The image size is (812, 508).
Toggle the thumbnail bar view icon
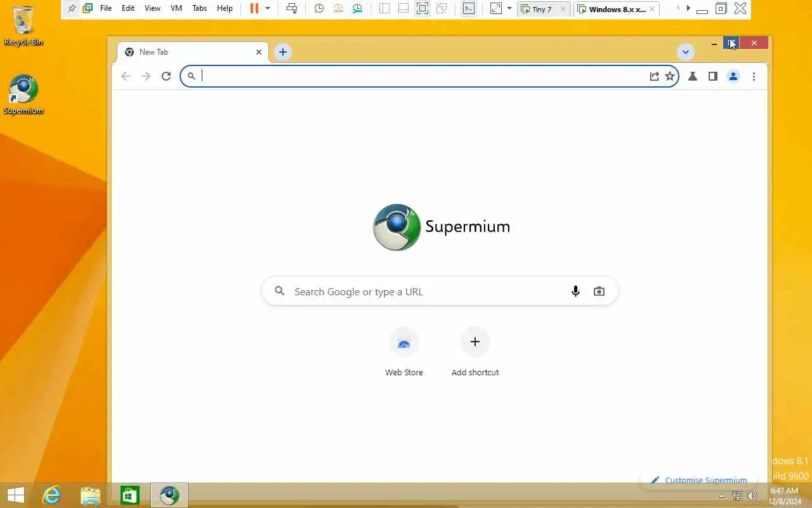coord(403,8)
